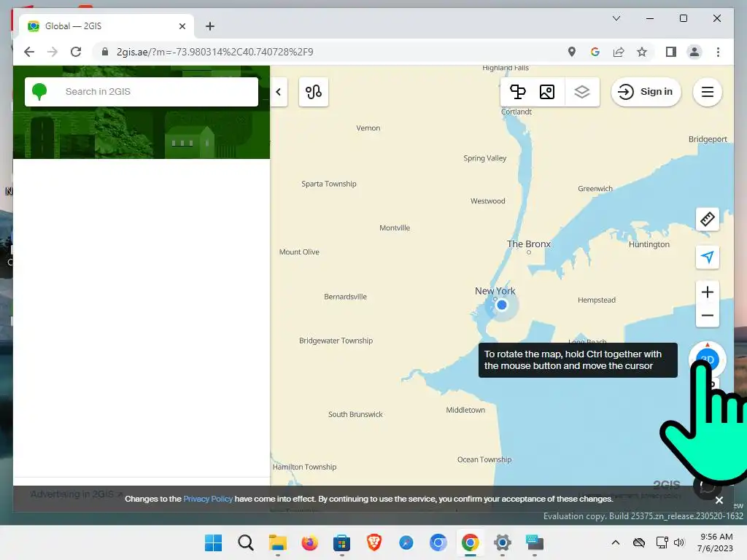
Task: Open the directions route builder icon
Action: [x=314, y=92]
